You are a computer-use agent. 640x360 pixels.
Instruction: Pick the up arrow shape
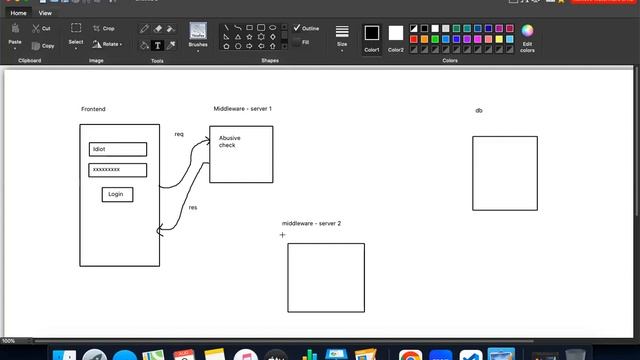(x=273, y=46)
